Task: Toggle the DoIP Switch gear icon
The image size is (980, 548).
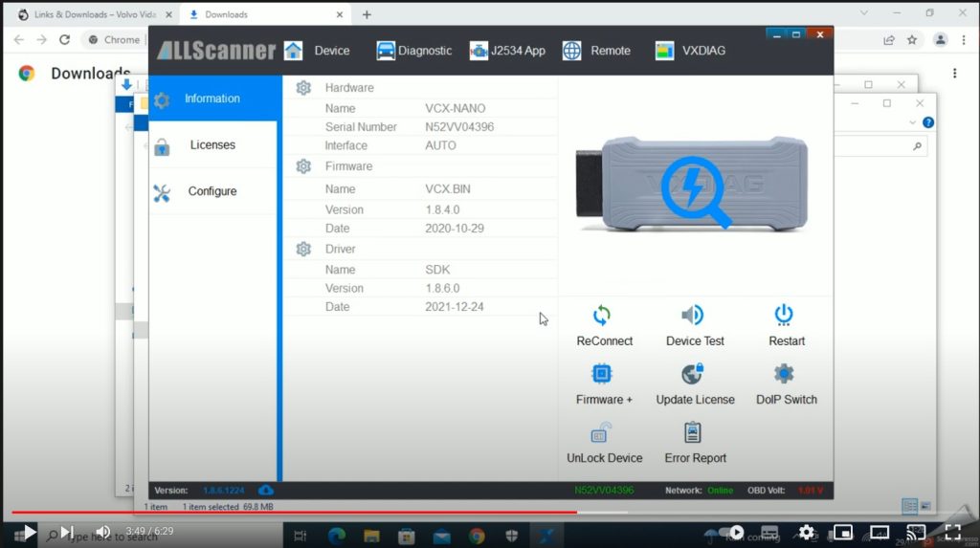Action: pos(784,374)
